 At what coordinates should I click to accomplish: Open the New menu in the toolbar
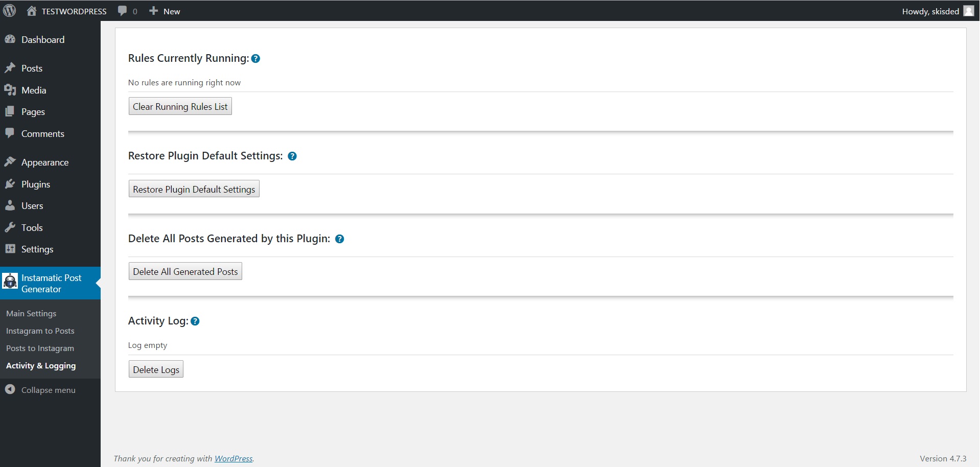(164, 10)
